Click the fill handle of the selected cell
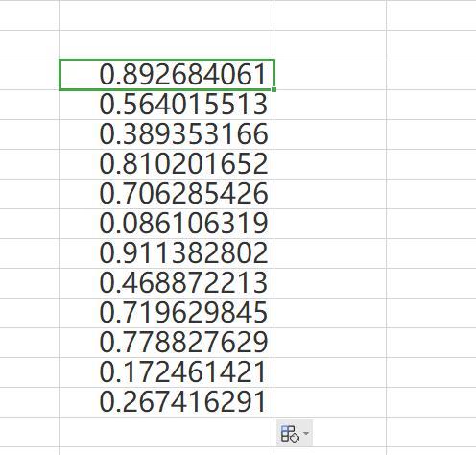The image size is (476, 455). point(274,90)
